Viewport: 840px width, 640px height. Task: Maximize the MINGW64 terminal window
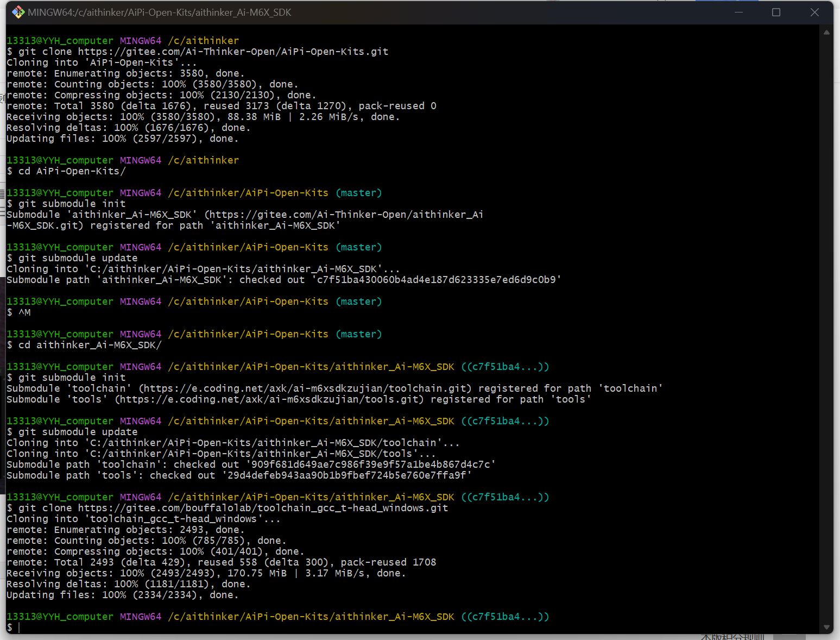(x=776, y=12)
